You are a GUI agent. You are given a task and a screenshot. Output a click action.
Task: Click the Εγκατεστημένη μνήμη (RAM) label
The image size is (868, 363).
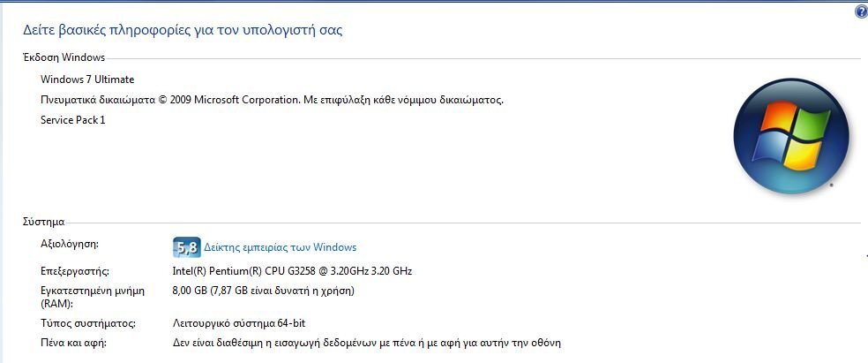[x=93, y=297]
